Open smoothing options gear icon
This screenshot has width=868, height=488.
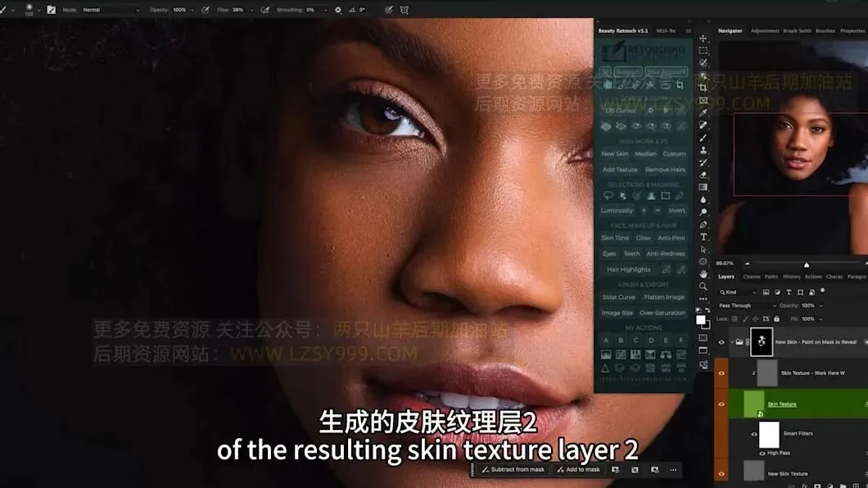pos(337,9)
